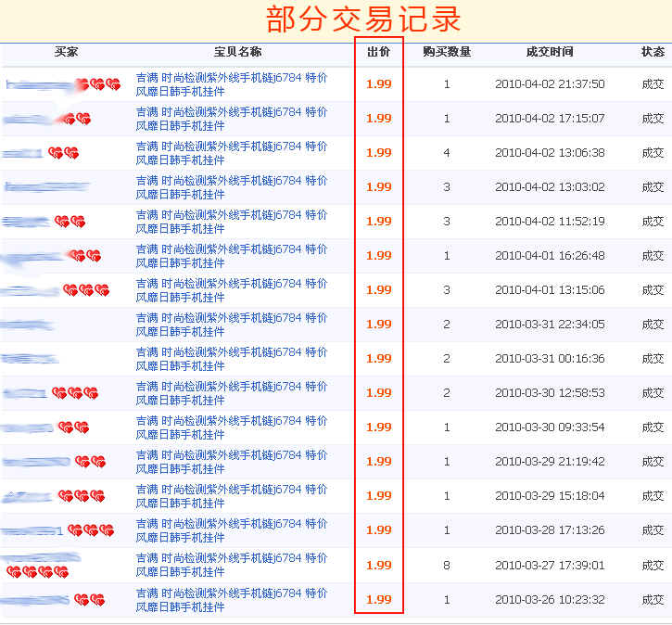Select price 1.99 in the 13:03:02 row

(379, 187)
